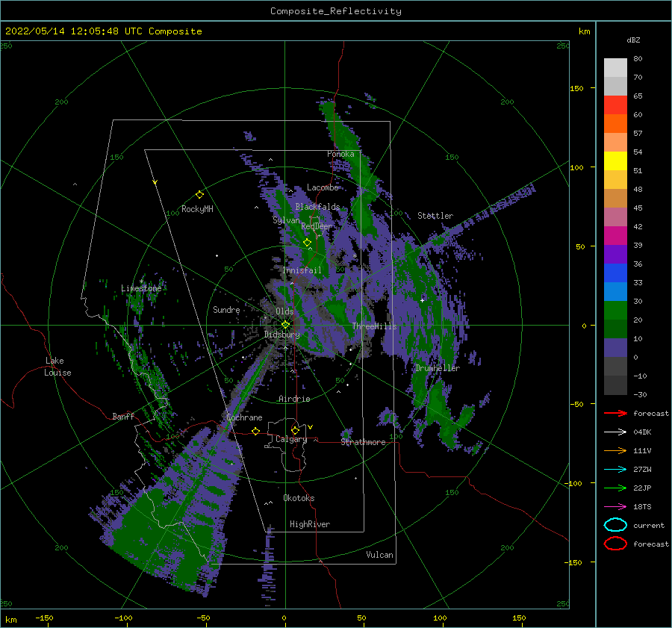Screen dimensions: 672x628
Task: Click the white plus marker north of Drumheller
Action: click(x=422, y=300)
